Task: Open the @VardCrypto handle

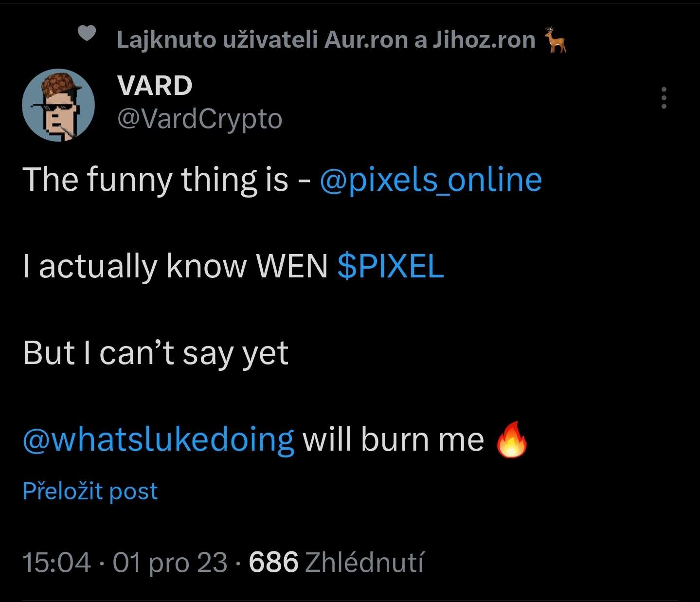Action: click(x=199, y=119)
